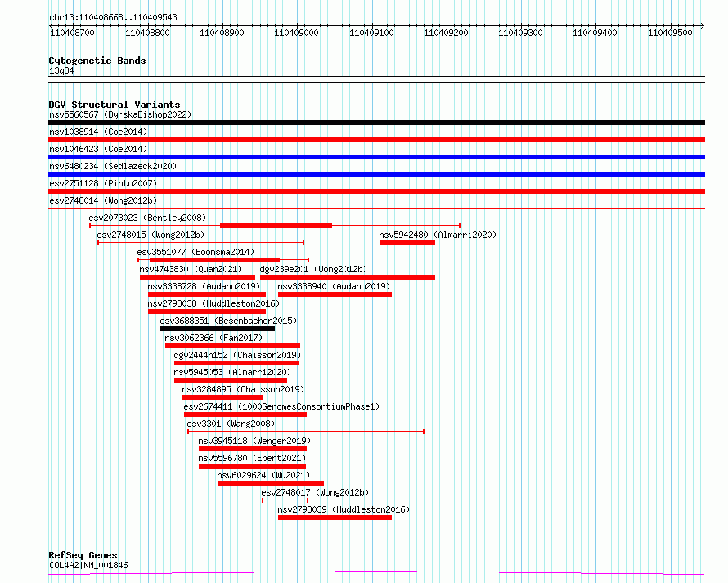Image resolution: width=728 pixels, height=583 pixels.
Task: Open the nsv1038914 (Coe2014) variant label
Action: click(x=98, y=132)
